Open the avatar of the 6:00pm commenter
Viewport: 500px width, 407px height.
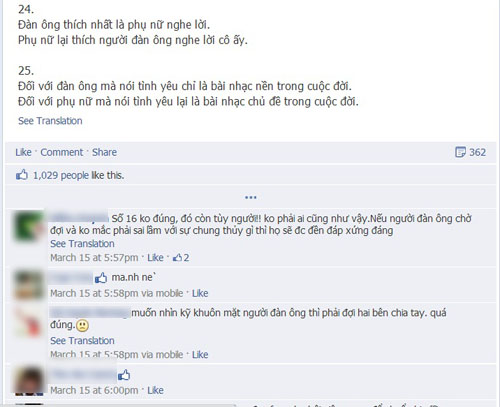click(x=29, y=381)
